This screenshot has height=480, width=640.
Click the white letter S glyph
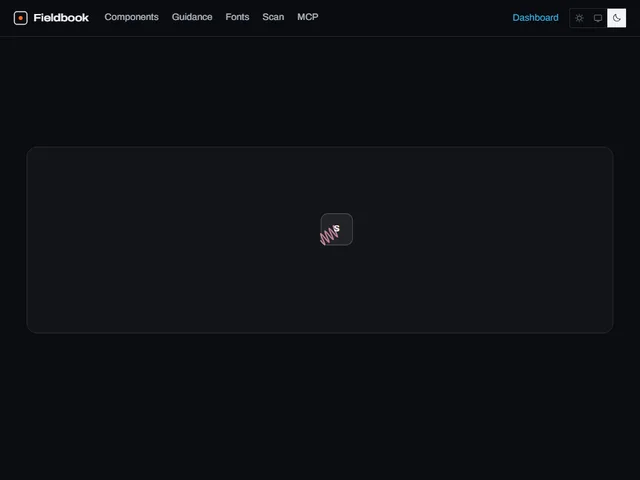pyautogui.click(x=336, y=228)
